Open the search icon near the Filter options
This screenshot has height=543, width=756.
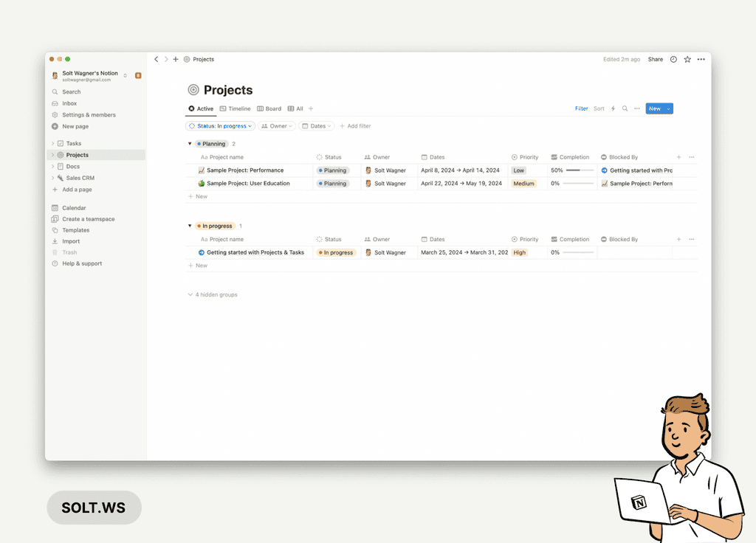coord(624,108)
